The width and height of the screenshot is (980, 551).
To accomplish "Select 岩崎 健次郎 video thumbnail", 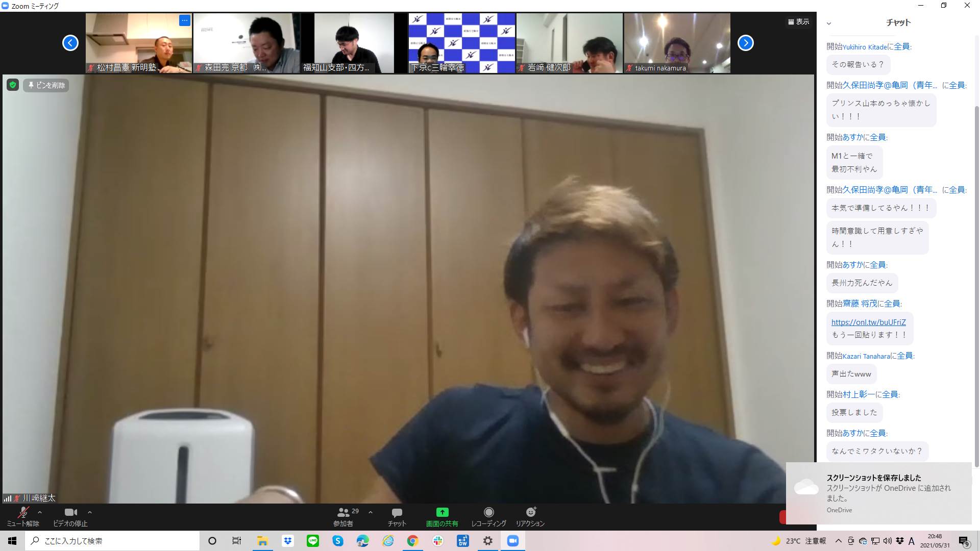I will point(570,43).
